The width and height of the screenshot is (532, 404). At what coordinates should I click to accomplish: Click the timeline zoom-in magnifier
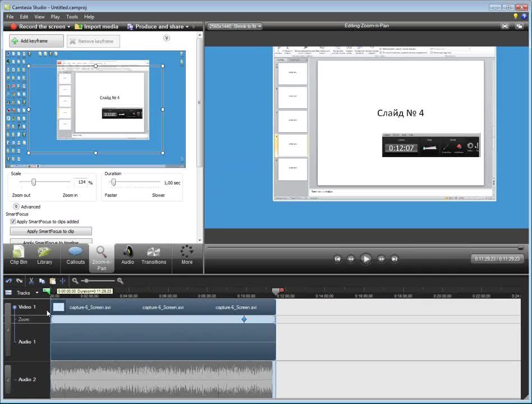click(120, 281)
